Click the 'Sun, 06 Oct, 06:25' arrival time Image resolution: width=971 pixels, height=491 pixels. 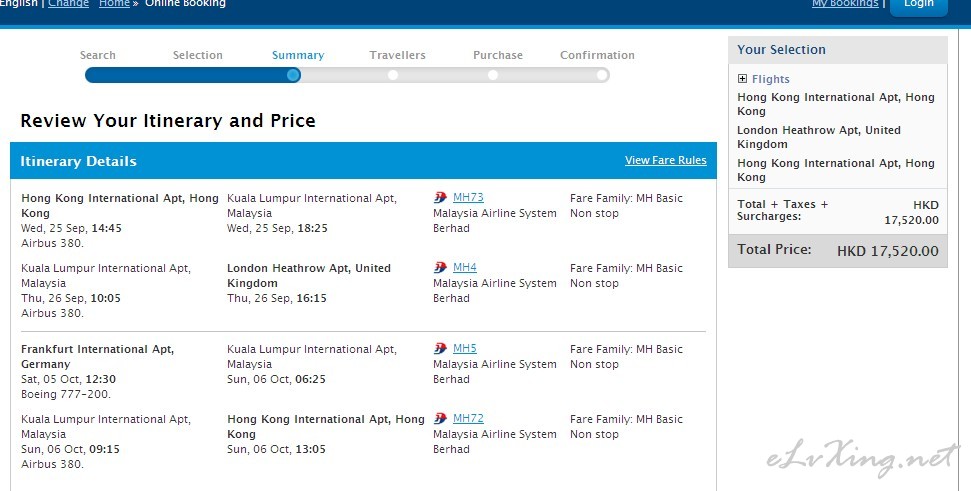[276, 379]
